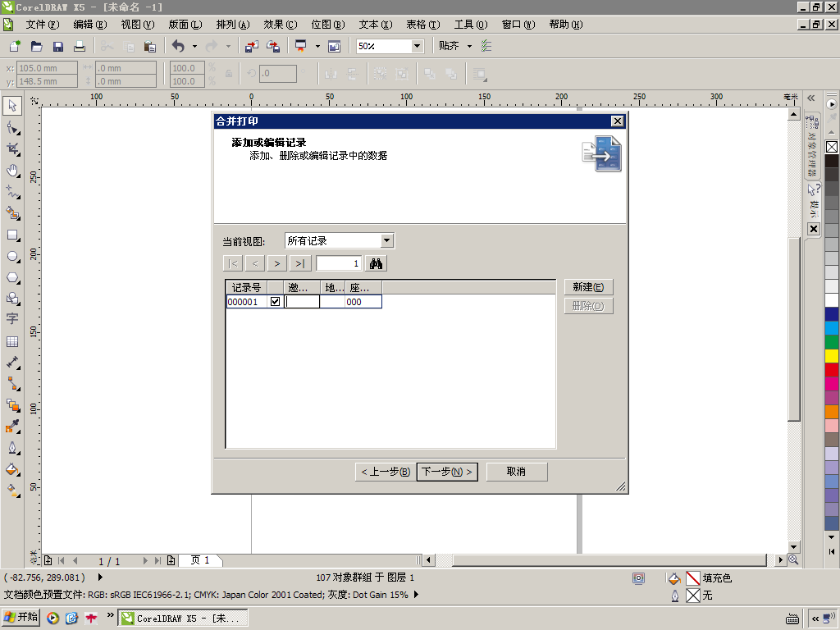Select the Table tool
Image resolution: width=840 pixels, height=630 pixels.
point(12,341)
